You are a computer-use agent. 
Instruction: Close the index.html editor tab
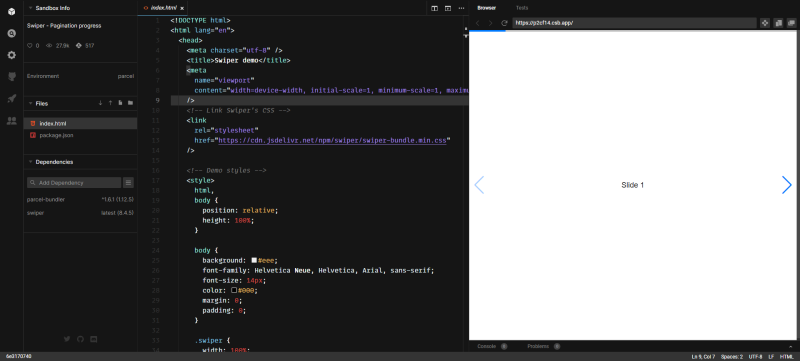pyautogui.click(x=182, y=8)
